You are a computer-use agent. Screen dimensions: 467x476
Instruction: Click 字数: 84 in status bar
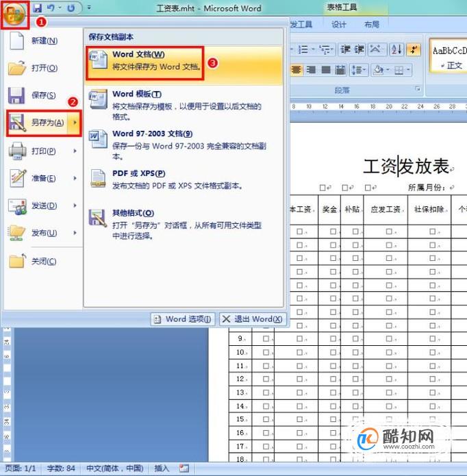pos(61,468)
